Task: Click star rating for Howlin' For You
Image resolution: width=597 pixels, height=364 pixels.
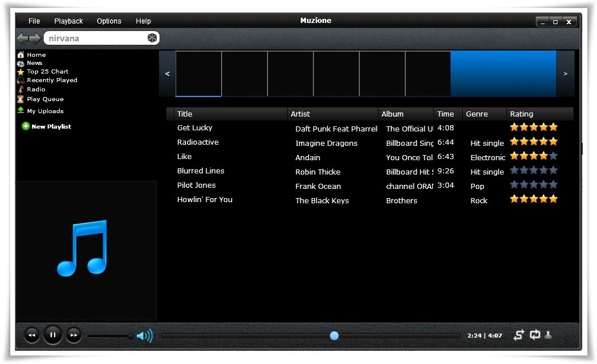Action: coord(534,199)
